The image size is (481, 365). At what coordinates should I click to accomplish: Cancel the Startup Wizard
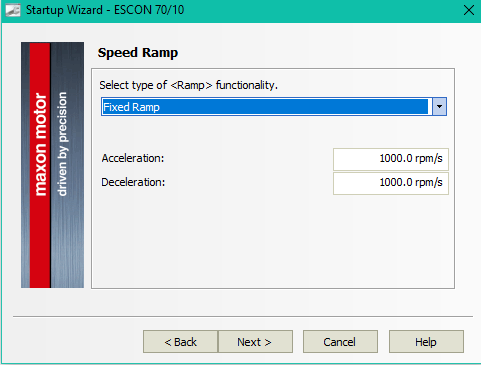[340, 342]
